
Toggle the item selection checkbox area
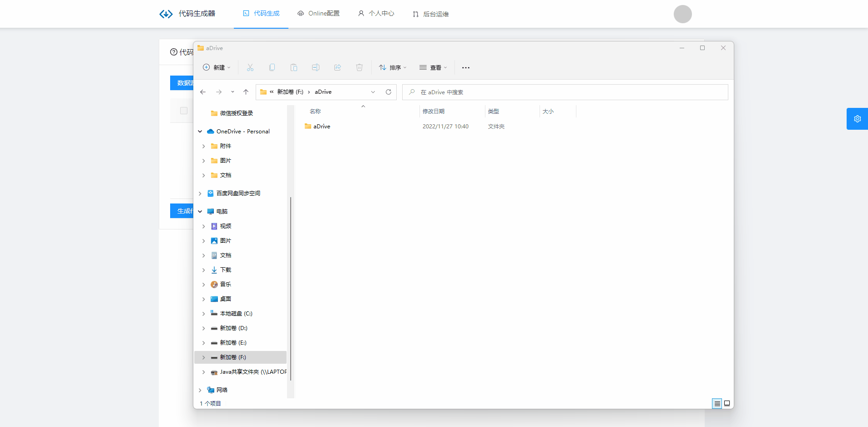click(x=184, y=110)
